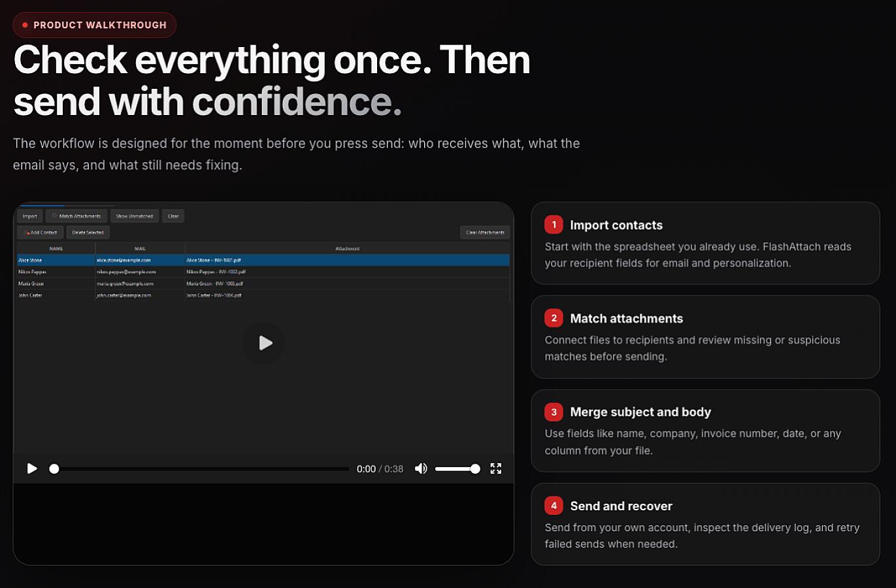
Task: Click Nikos Pappas INV-1002.pdf attachment cell
Action: (216, 272)
